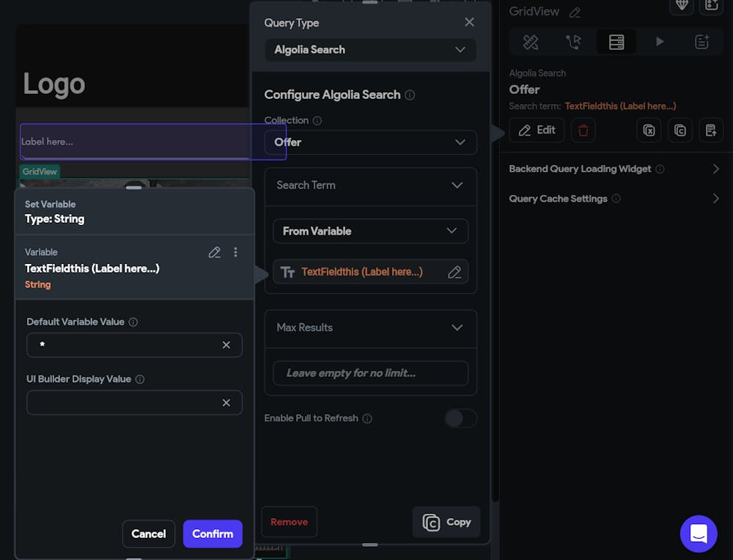Switch to the design properties ruler icon
The image size is (733, 560).
(531, 42)
